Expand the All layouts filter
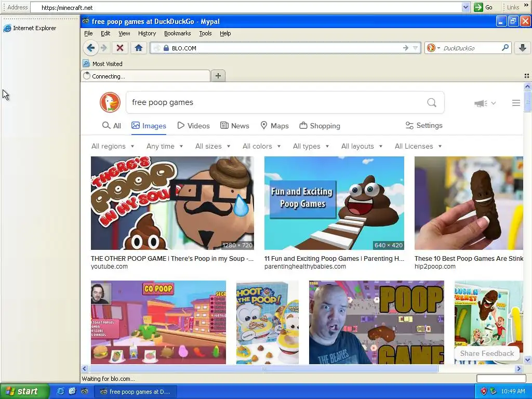 [x=362, y=146]
